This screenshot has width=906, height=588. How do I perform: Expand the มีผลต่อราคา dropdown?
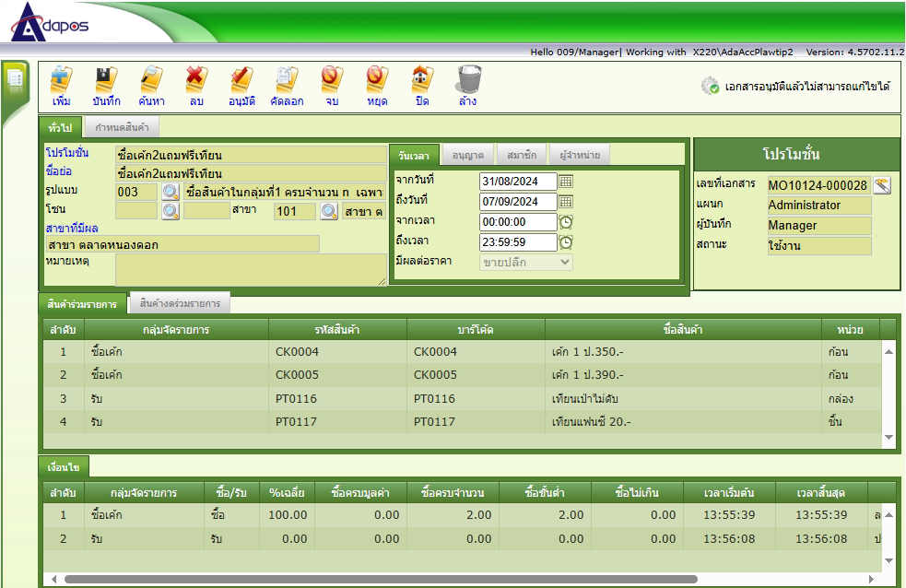pos(526,263)
